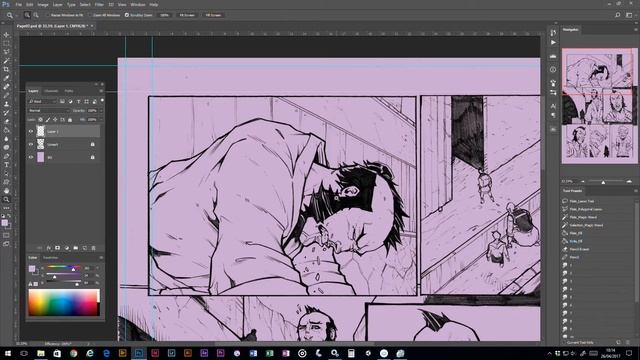The height and width of the screenshot is (360, 640).
Task: Open the Layers panel flyout menu
Action: click(101, 91)
